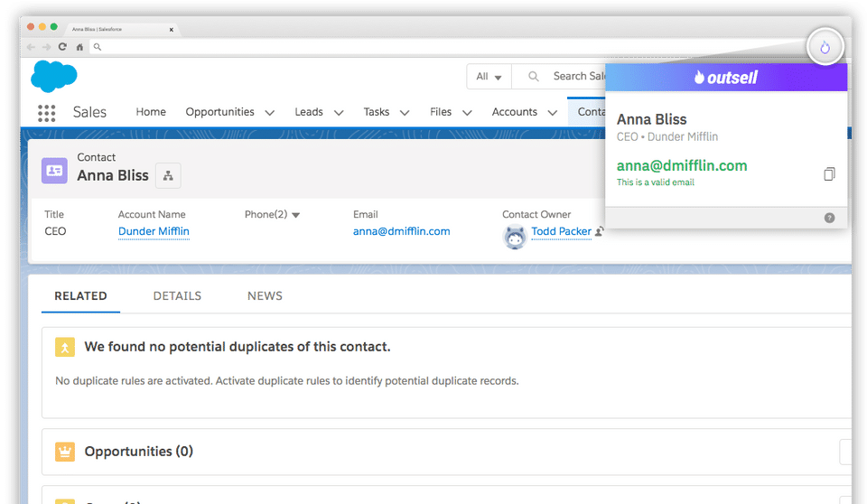Screen dimensions: 867x504
Task: Click the browser address bar
Action: pos(448,47)
